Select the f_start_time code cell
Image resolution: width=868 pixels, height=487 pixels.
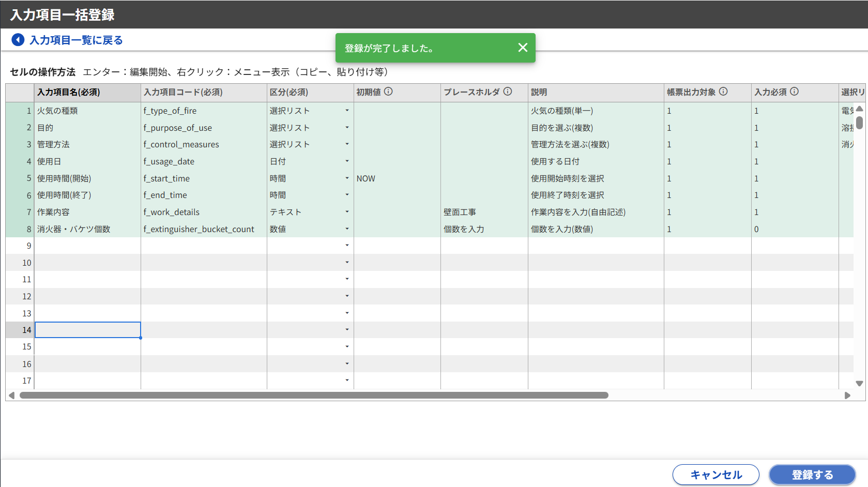pos(203,178)
